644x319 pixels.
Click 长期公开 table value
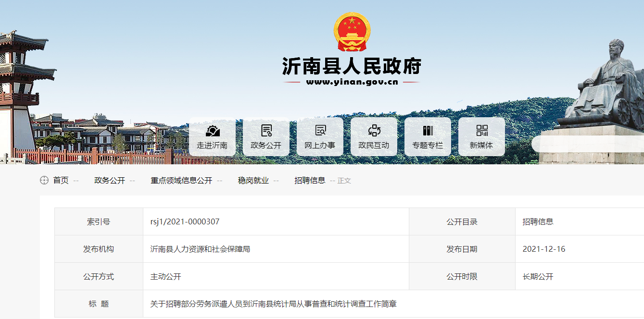[538, 276]
